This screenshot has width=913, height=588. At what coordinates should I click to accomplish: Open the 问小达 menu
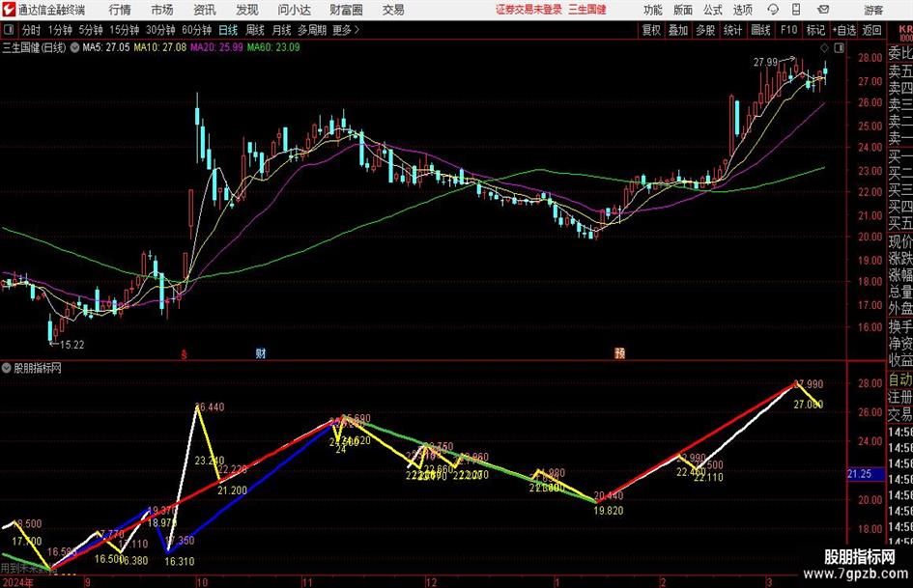tap(294, 10)
